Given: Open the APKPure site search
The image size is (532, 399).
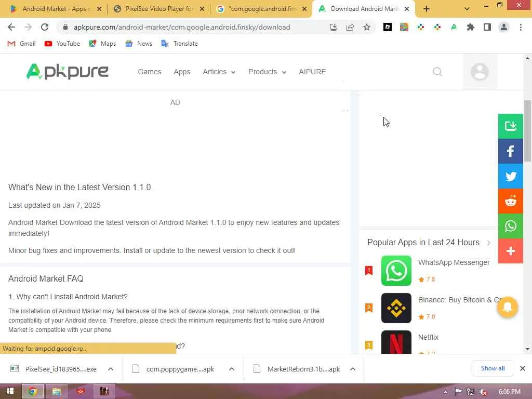Looking at the screenshot, I should (x=437, y=72).
